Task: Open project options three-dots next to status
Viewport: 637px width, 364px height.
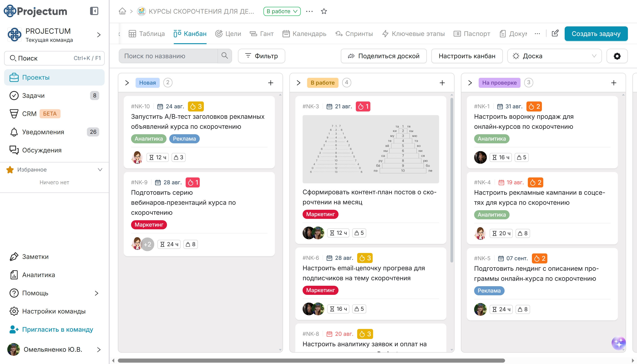Action: pyautogui.click(x=309, y=11)
